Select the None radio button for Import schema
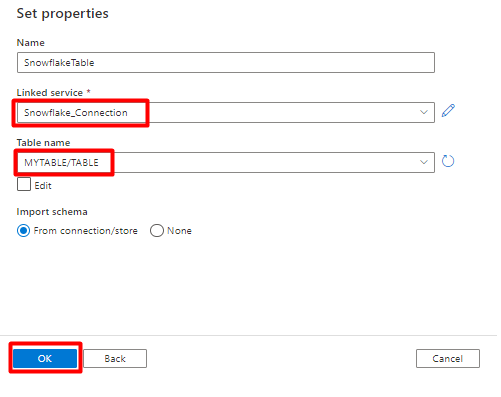 point(157,231)
